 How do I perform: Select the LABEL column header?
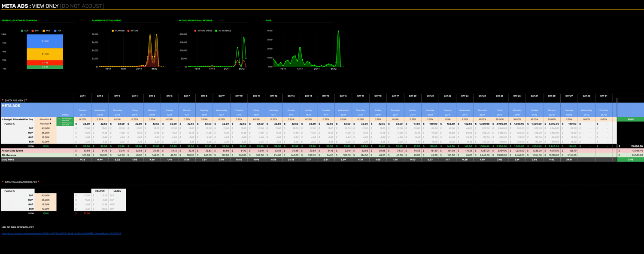coord(117,191)
